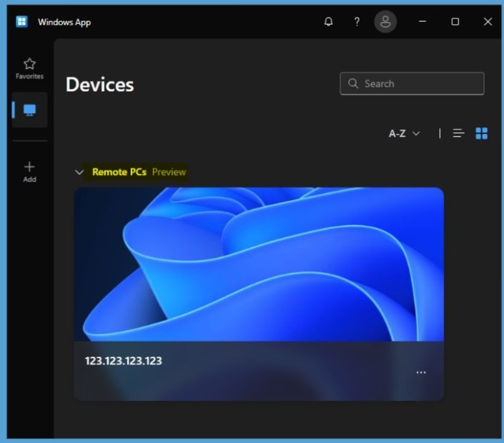
Task: Open the 123.123.123.123 PC thumbnail
Action: [259, 264]
